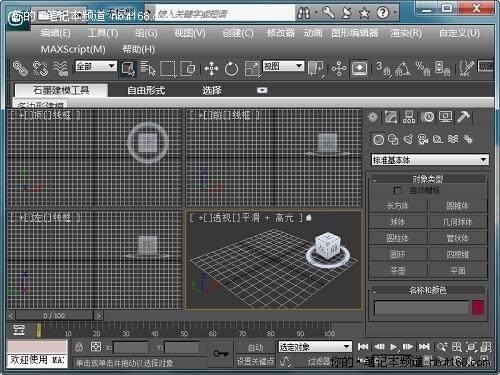Select the Cameras category icon

point(423,139)
